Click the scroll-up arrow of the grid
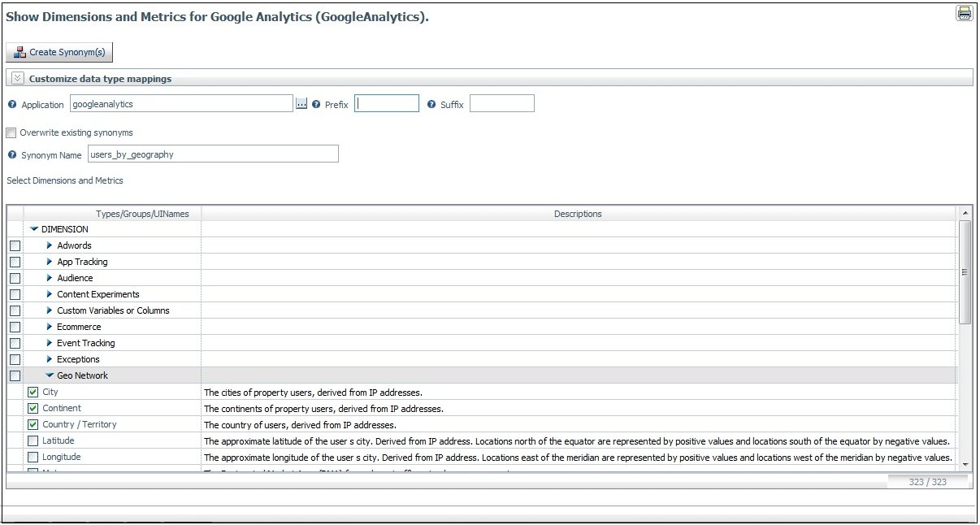 coord(965,213)
